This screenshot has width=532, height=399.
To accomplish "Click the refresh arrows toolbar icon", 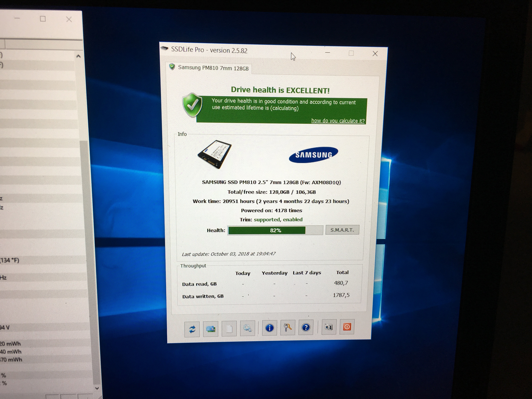I will click(192, 329).
